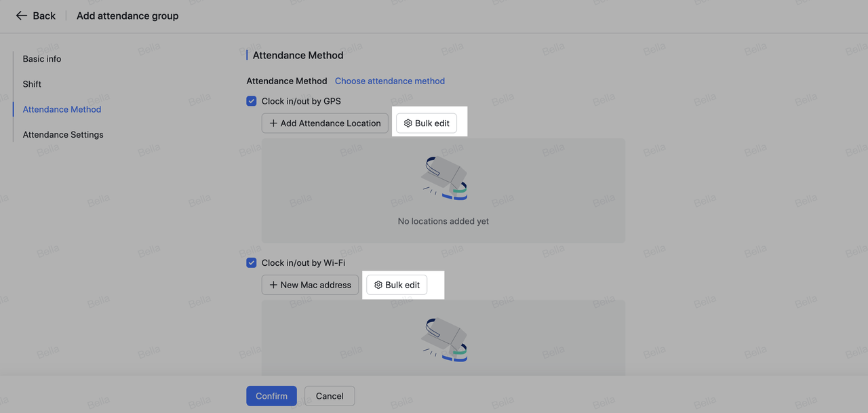Viewport: 868px width, 413px height.
Task: Click the "Clock in/out by Wi-Fi" label text
Action: [x=303, y=262]
